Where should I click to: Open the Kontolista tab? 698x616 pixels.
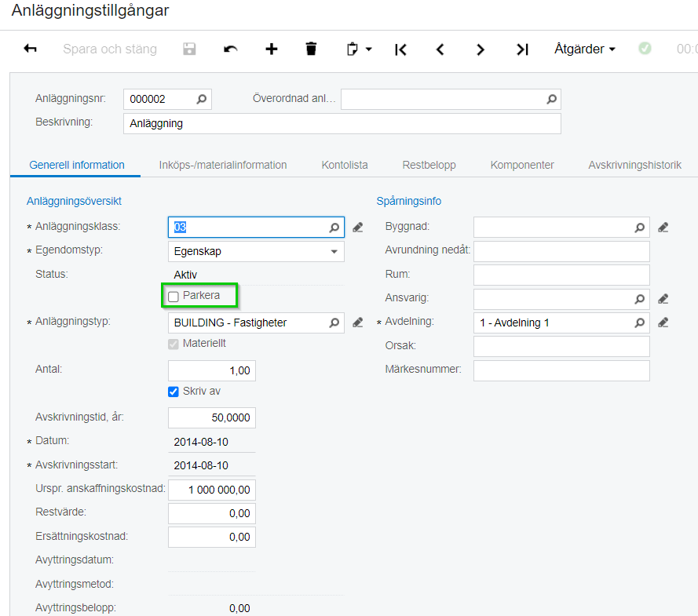pyautogui.click(x=345, y=165)
